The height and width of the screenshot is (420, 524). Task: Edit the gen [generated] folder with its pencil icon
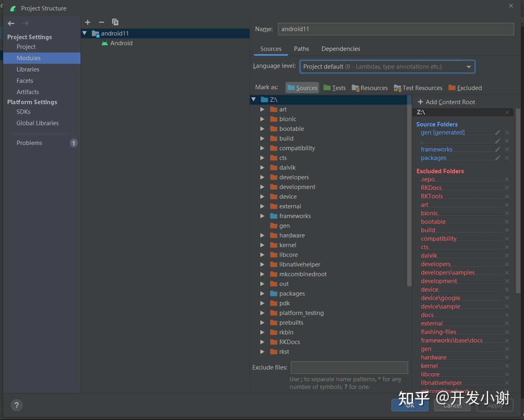497,132
